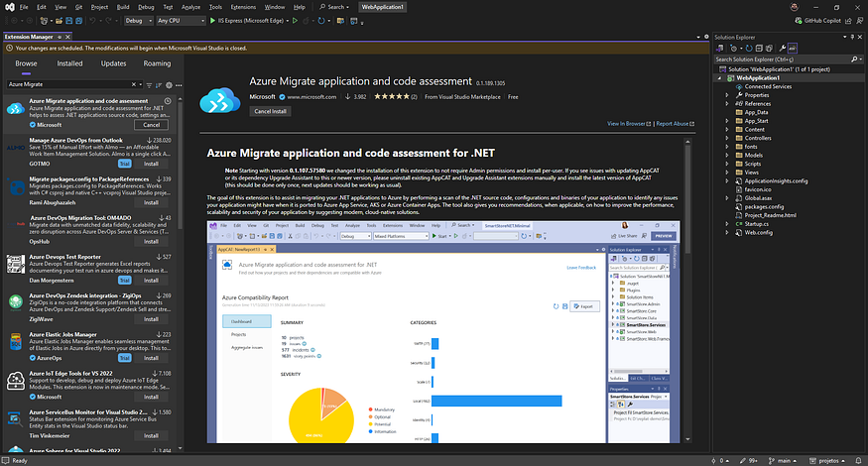Click Report Abuse link
The width and height of the screenshot is (868, 466).
point(675,124)
